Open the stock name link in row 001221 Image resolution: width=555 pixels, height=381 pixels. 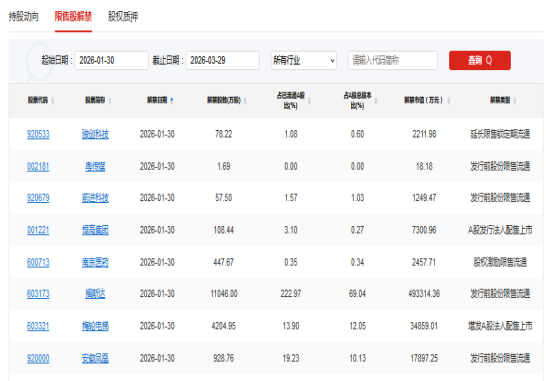95,230
